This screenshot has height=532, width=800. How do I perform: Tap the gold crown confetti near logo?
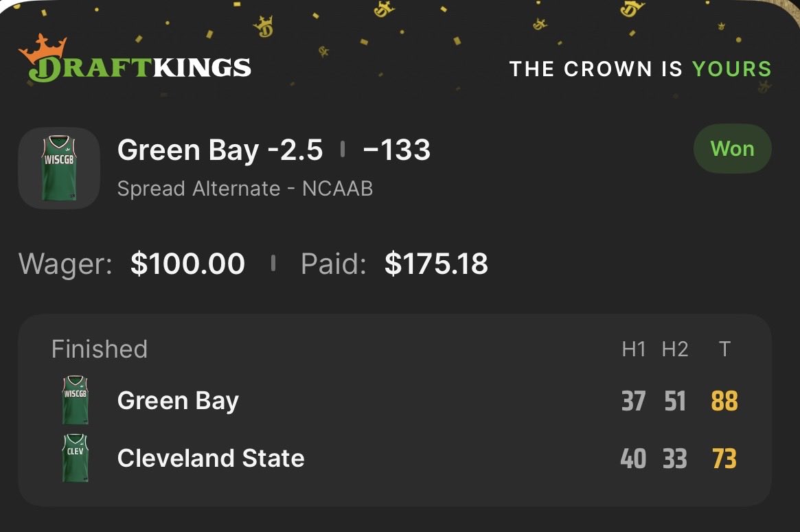pyautogui.click(x=264, y=27)
